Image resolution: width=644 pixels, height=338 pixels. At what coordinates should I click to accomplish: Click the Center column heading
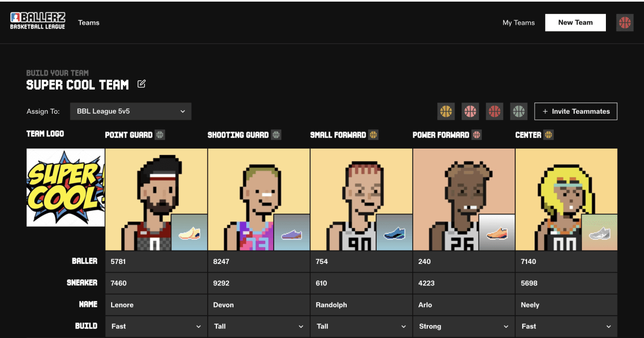[528, 135]
